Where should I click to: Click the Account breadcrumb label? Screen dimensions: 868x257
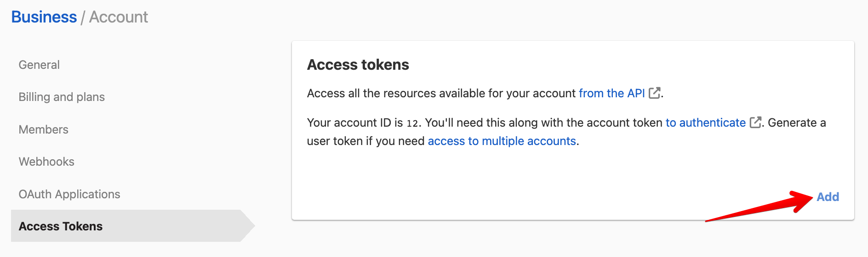point(119,17)
